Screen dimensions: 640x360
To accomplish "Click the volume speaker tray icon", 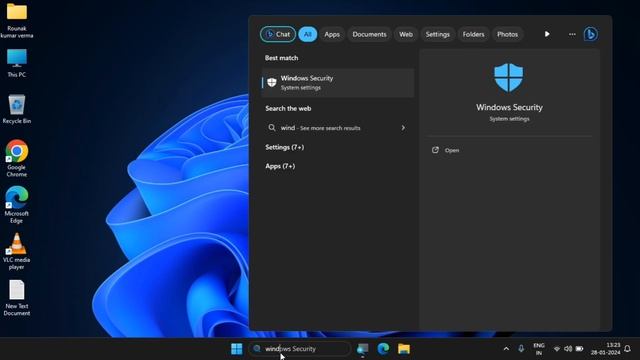I will click(x=568, y=349).
